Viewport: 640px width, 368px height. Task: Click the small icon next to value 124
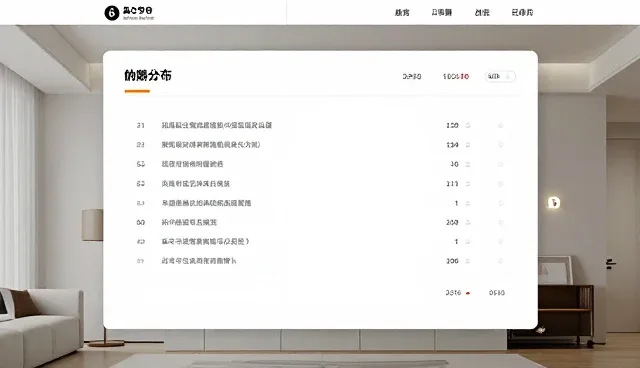[x=468, y=145]
